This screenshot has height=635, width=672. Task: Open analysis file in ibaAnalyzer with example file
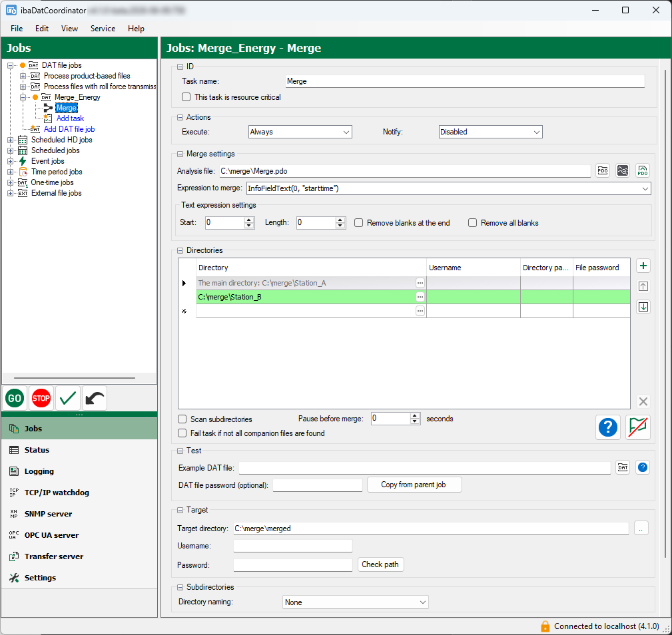[x=622, y=170]
